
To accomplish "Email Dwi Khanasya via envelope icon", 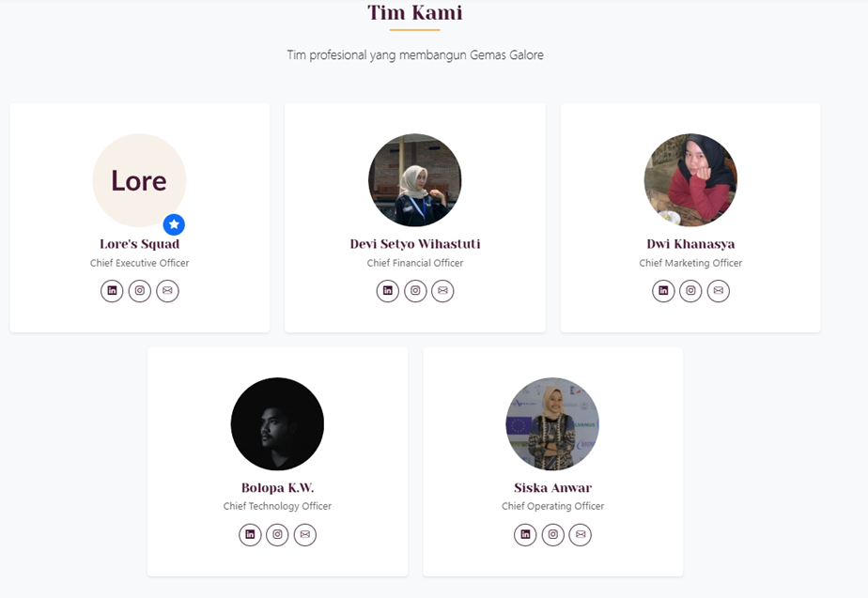I will [x=719, y=291].
